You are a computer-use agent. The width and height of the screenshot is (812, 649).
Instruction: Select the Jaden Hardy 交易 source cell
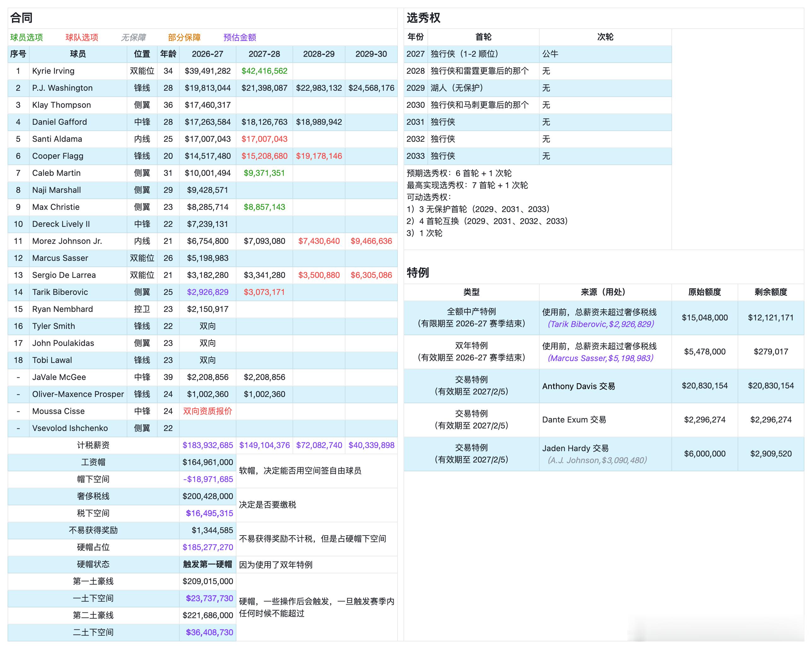point(605,454)
